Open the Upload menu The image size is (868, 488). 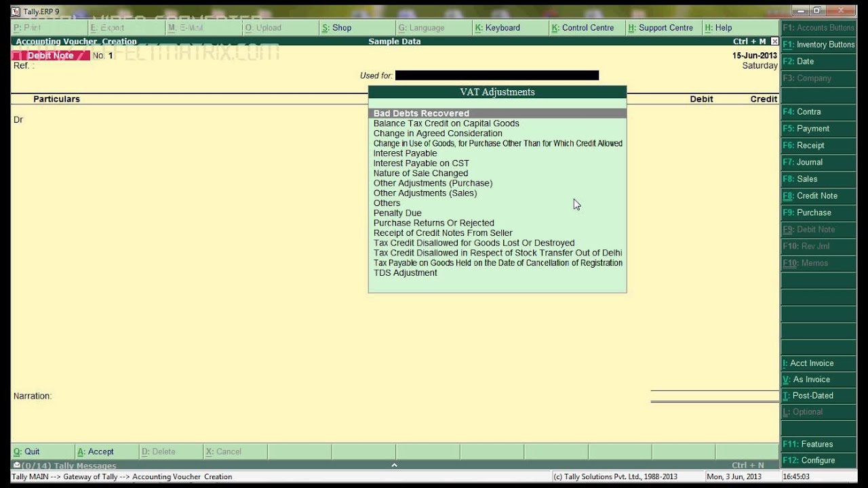[280, 28]
